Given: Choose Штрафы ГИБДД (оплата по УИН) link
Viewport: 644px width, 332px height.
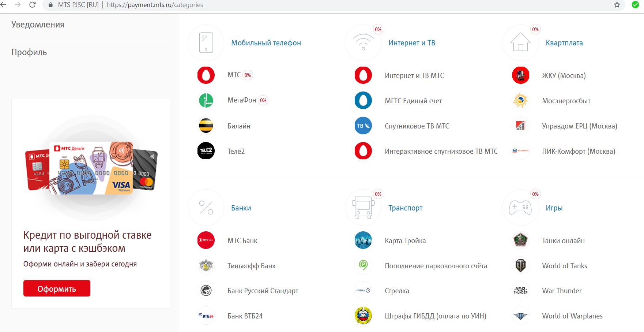Looking at the screenshot, I should click(436, 316).
